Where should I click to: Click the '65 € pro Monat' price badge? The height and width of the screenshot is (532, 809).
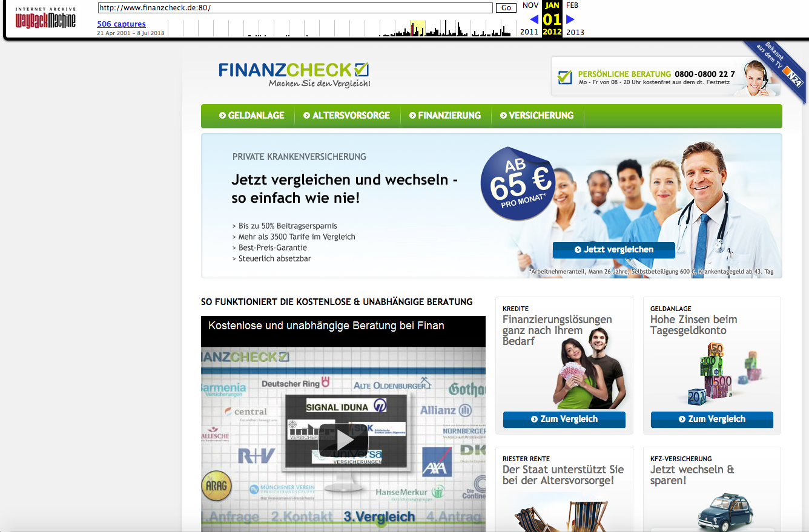(x=518, y=183)
